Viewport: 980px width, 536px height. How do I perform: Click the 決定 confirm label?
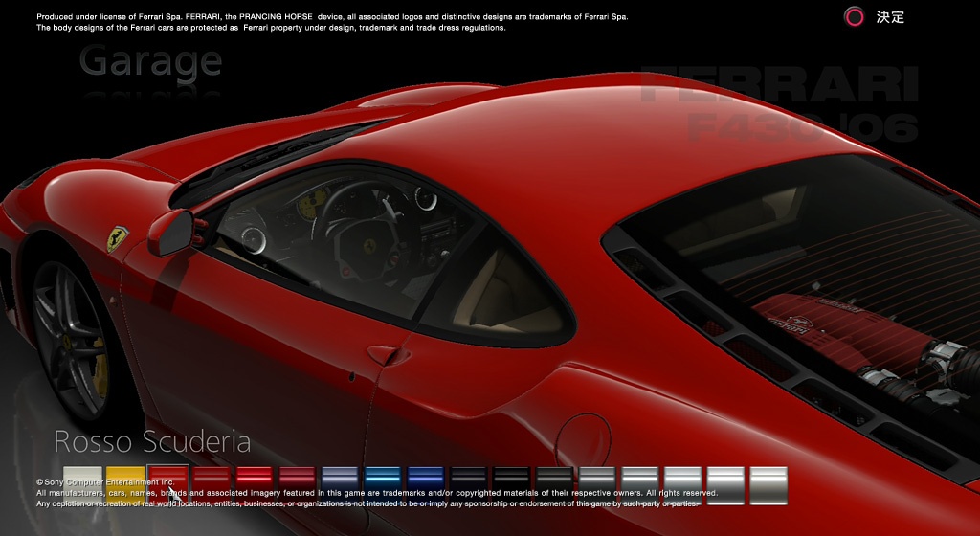click(890, 16)
